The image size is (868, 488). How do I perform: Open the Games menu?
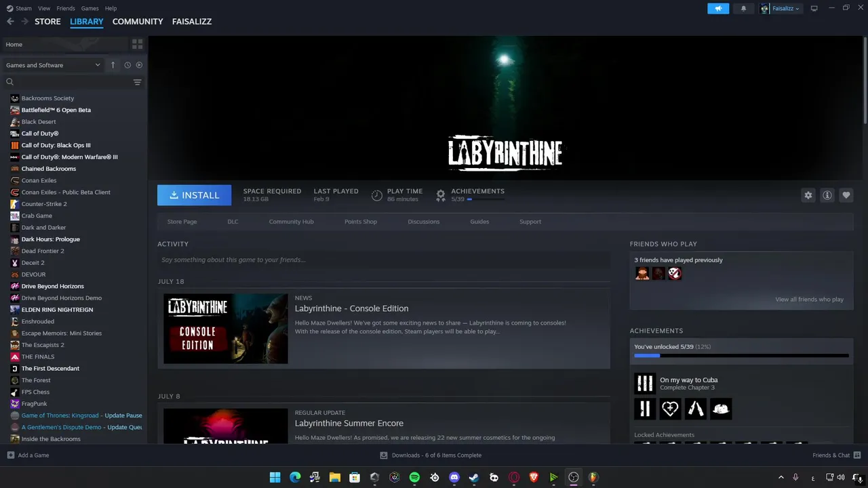(x=90, y=8)
